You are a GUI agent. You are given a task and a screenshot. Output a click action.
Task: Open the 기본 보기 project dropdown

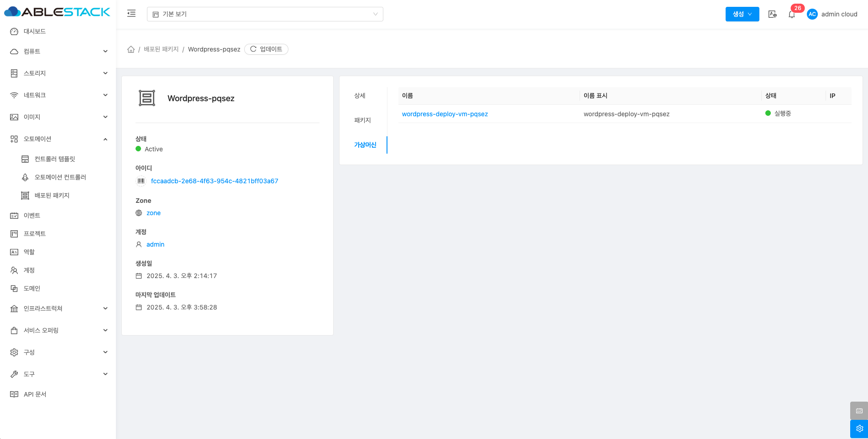point(265,14)
